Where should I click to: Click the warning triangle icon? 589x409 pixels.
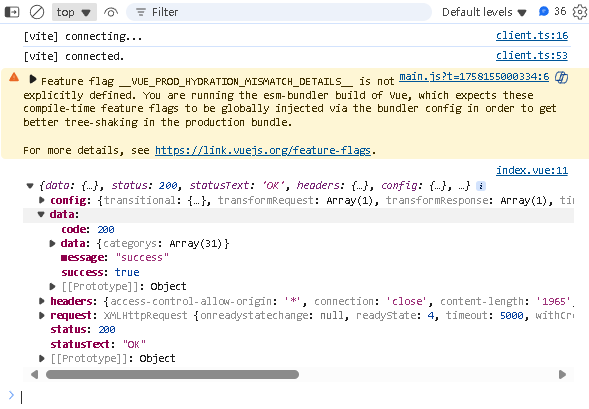(14, 77)
